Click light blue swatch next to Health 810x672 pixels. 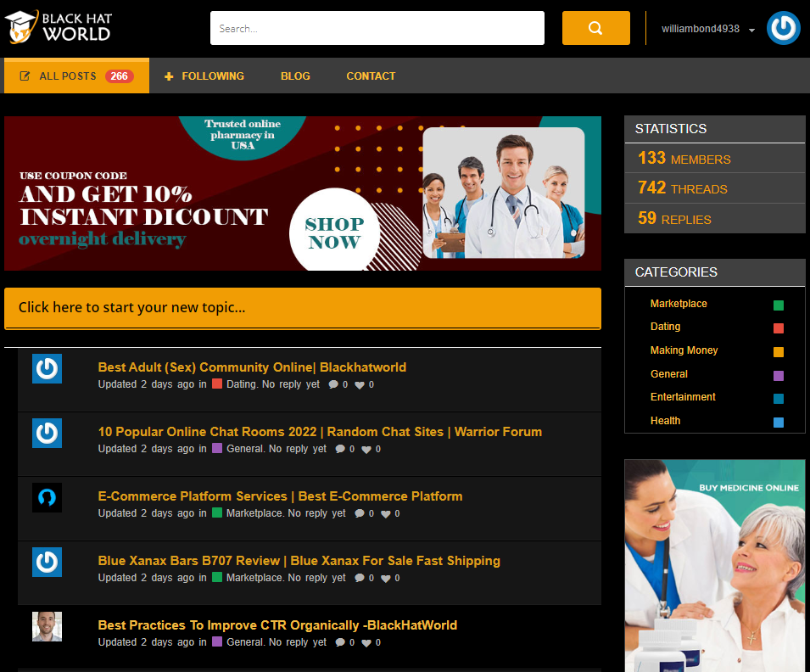(779, 423)
